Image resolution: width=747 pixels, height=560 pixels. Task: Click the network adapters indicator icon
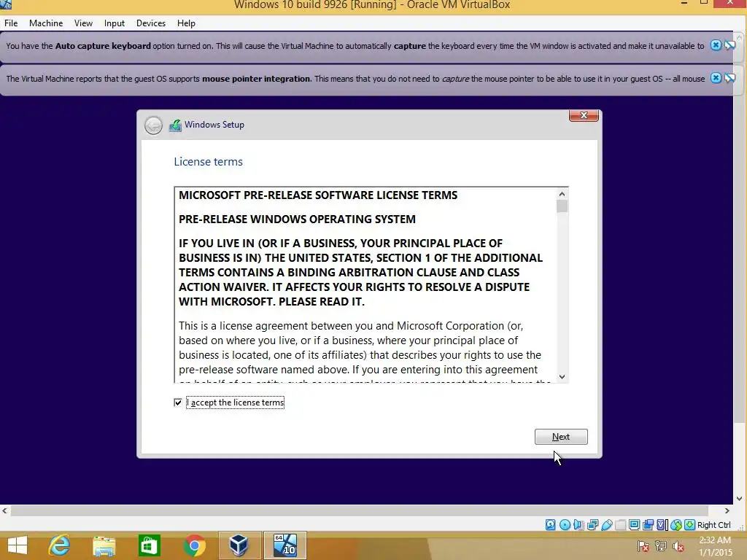coord(592,525)
